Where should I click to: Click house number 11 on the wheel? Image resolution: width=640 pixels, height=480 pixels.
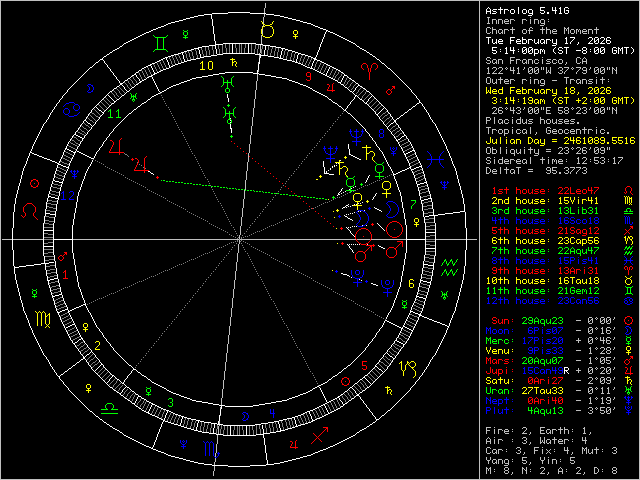point(115,114)
